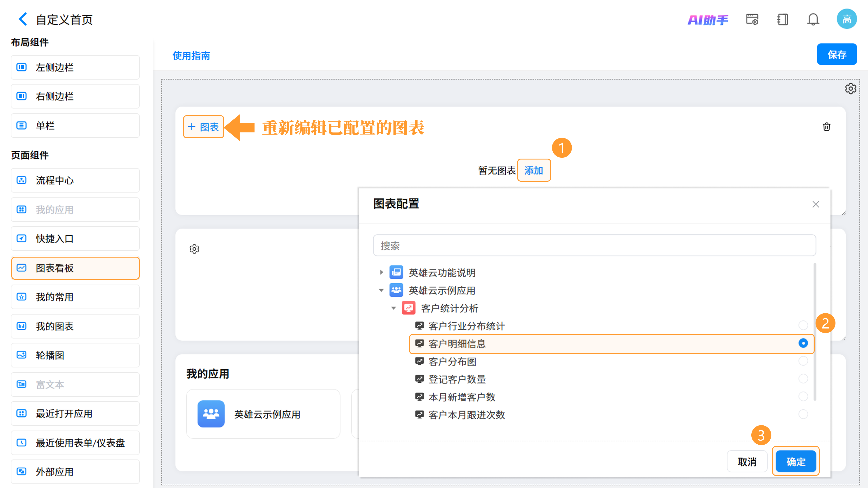
Task: Click the + 图表 button
Action: pyautogui.click(x=203, y=127)
